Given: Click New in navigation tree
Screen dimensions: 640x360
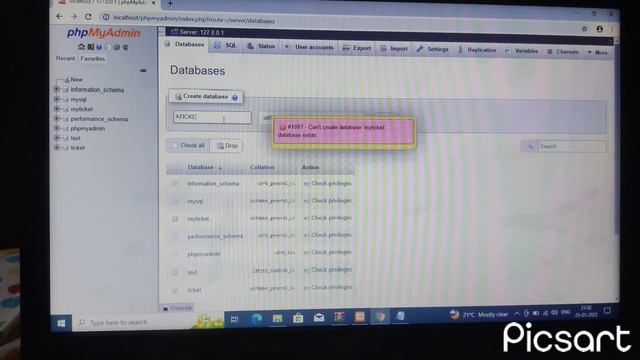Looking at the screenshot, I should click(x=76, y=80).
